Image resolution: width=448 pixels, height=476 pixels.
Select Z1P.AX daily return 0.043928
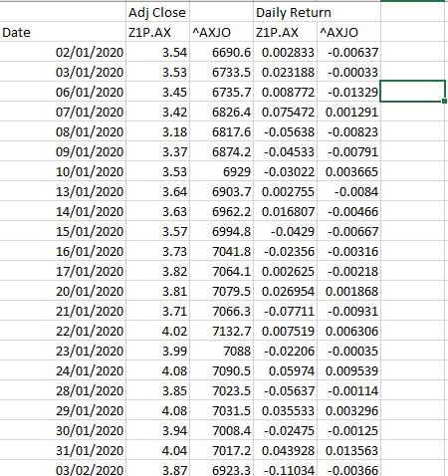pos(285,450)
